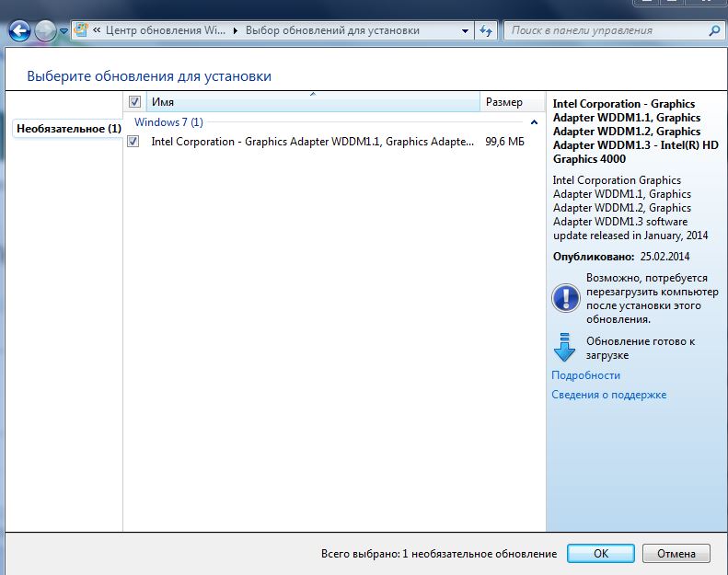Open the recent pages dropdown arrow

(64, 31)
